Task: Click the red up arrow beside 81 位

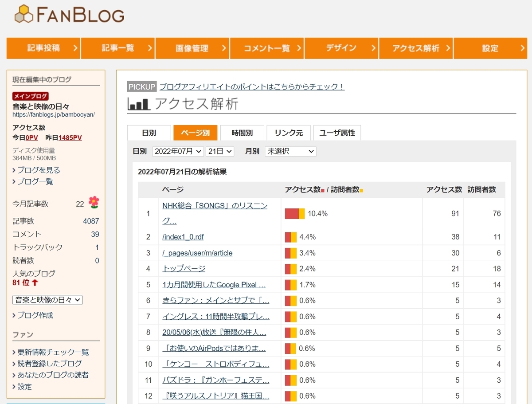Action: (35, 282)
